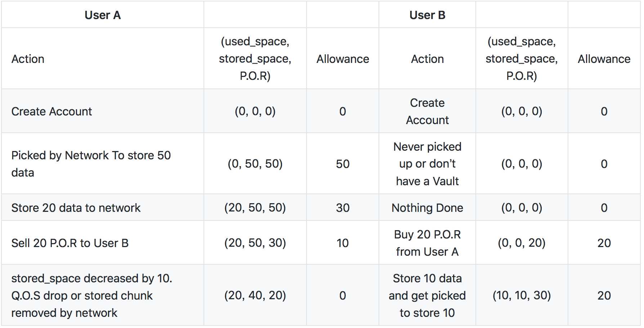Click 'Sell 20 P.O.R to User B'
Image resolution: width=644 pixels, height=328 pixels.
click(103, 243)
